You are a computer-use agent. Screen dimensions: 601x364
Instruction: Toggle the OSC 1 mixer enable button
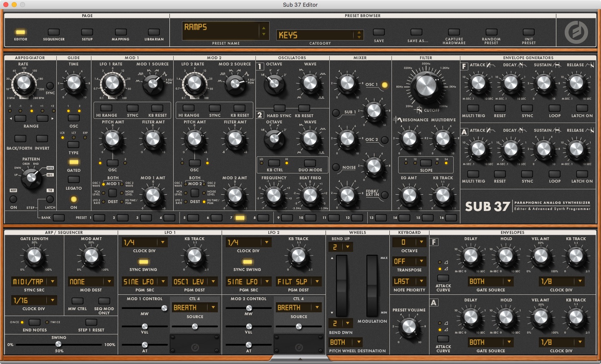coord(384,85)
